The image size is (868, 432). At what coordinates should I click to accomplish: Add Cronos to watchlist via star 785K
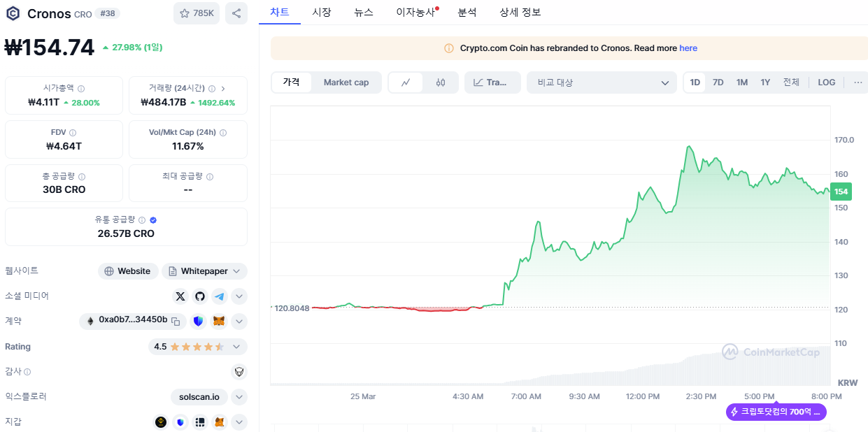pos(197,13)
